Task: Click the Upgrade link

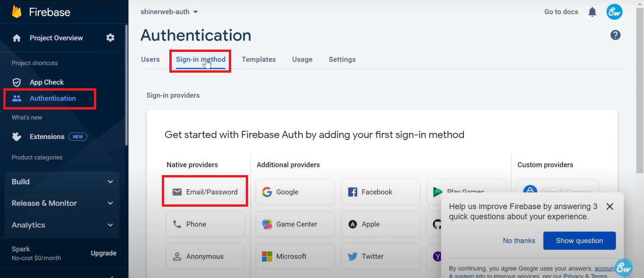Action: pyautogui.click(x=103, y=253)
